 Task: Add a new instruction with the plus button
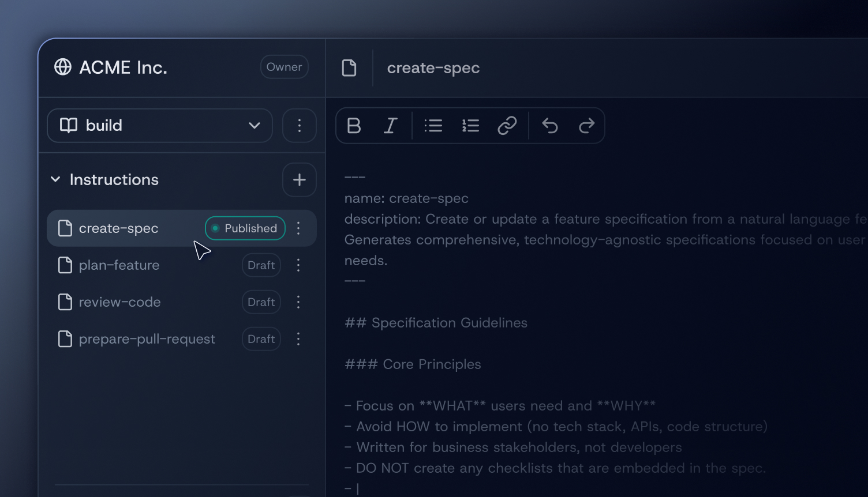coord(299,179)
